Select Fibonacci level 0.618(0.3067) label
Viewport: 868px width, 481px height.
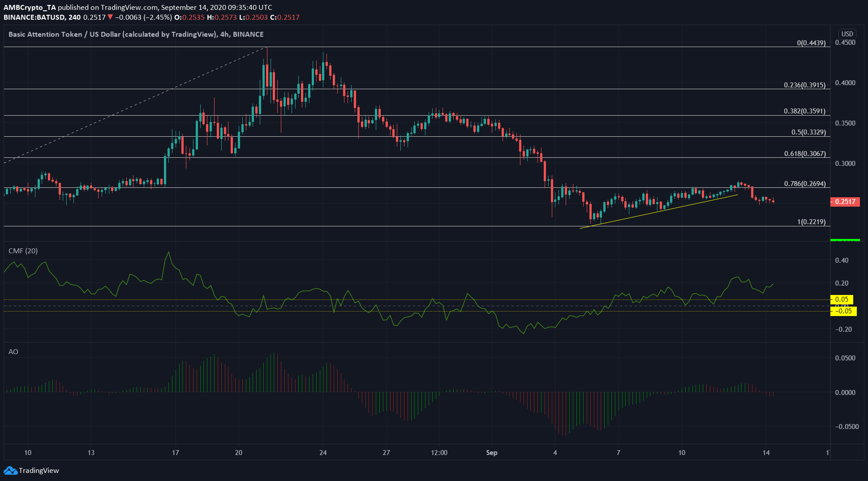coord(805,154)
